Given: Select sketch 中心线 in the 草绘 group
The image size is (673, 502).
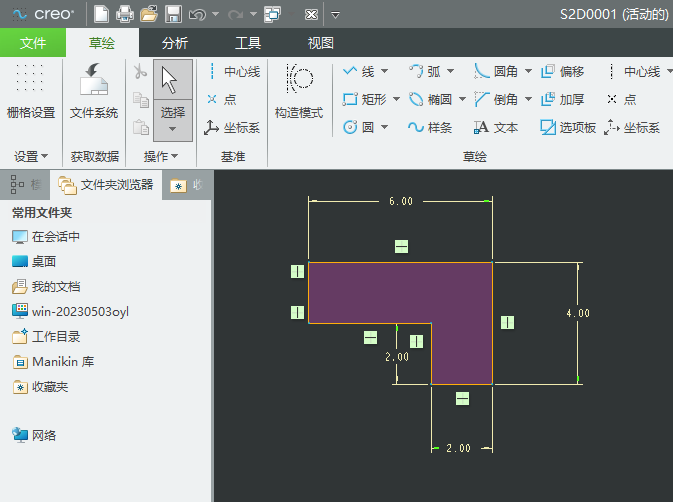Looking at the screenshot, I should (x=634, y=71).
